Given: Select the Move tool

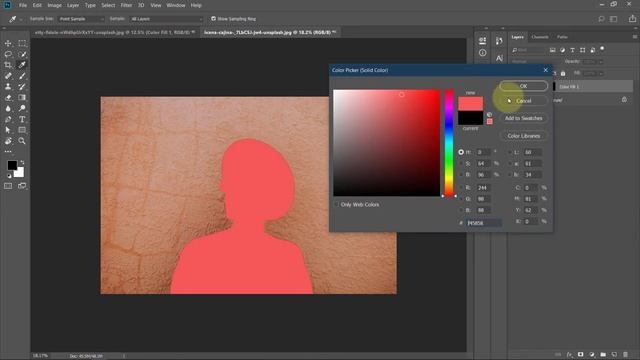Looking at the screenshot, I should (8, 43).
